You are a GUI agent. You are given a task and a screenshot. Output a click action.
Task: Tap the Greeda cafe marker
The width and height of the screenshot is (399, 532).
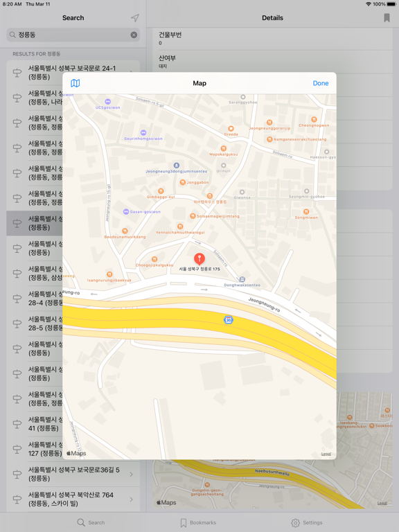click(x=231, y=129)
